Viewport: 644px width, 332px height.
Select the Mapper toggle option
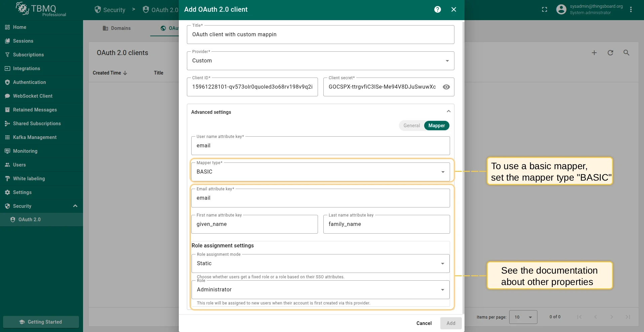pyautogui.click(x=437, y=126)
